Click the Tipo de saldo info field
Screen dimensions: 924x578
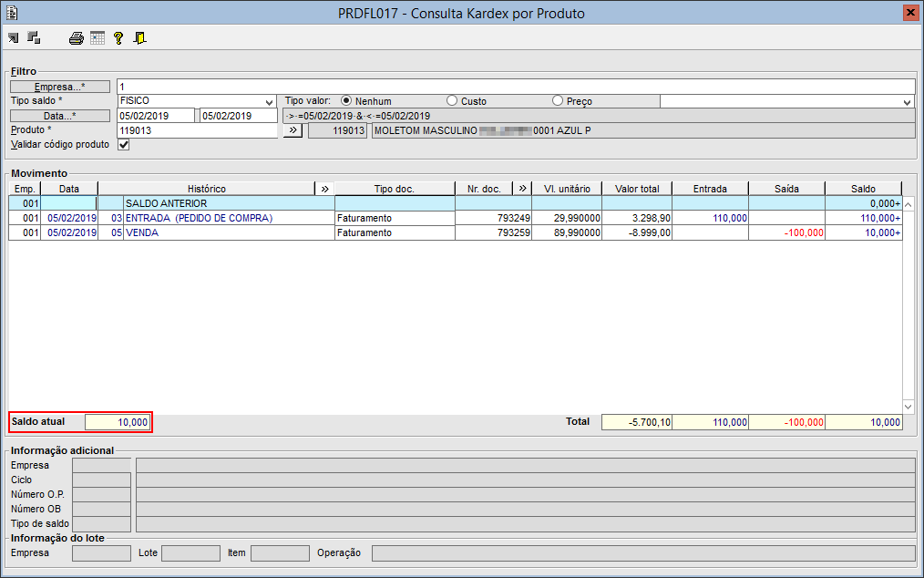[x=101, y=523]
